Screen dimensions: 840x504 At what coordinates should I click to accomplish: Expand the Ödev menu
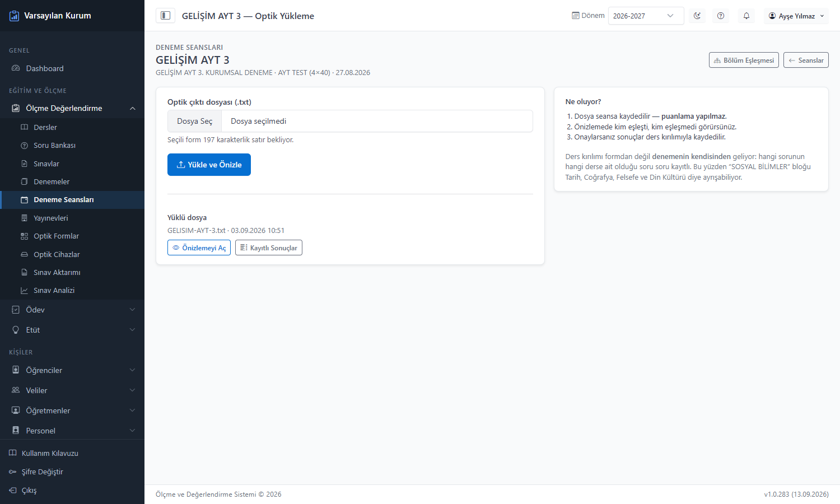(x=72, y=310)
